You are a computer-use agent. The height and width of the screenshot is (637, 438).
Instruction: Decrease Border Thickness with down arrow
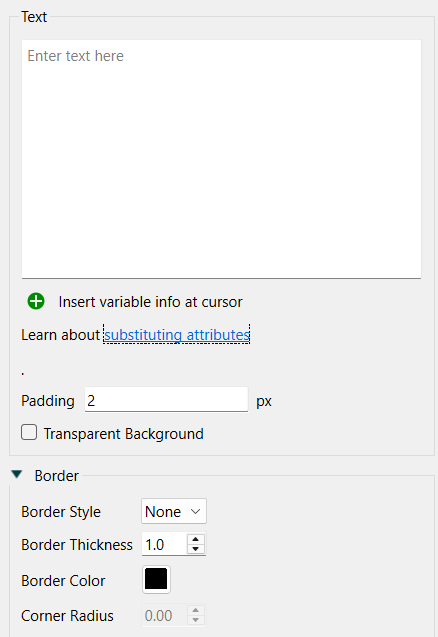[195, 549]
